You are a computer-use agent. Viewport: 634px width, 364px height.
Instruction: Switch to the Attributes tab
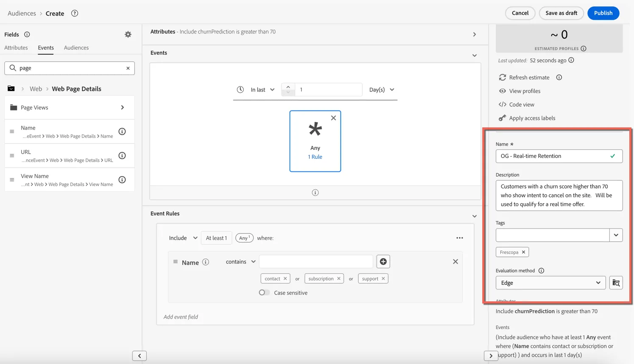point(16,48)
